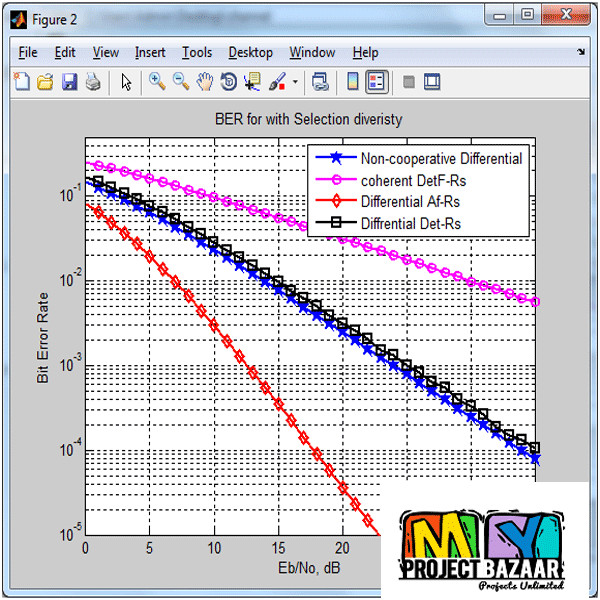Viewport: 600px width, 600px height.
Task: Open the Desktop menu
Action: coord(250,52)
